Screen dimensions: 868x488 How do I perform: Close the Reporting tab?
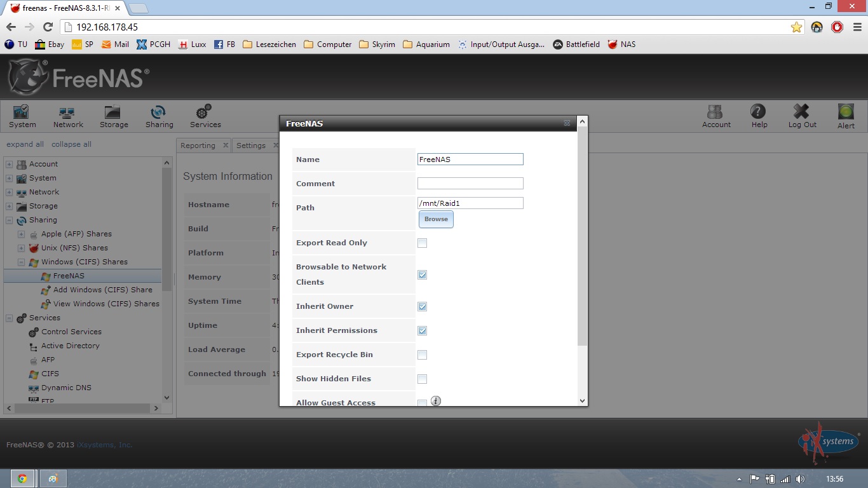pyautogui.click(x=225, y=146)
